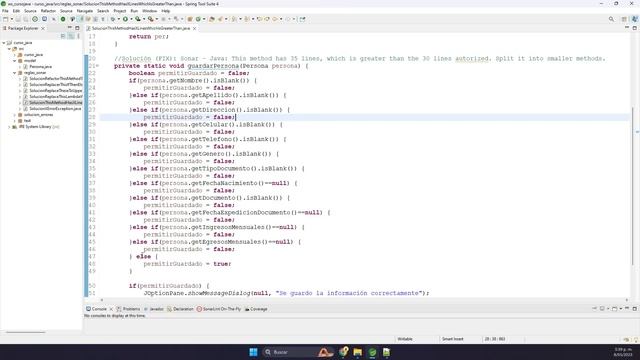
Task: Open the dropdown next to Coverage button
Action: (144, 19)
